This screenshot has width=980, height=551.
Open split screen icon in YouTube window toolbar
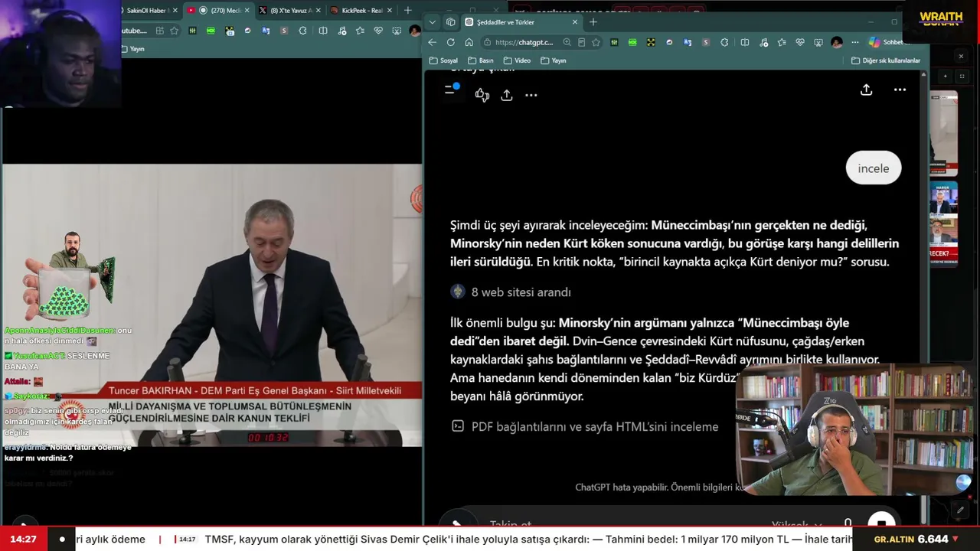point(322,31)
